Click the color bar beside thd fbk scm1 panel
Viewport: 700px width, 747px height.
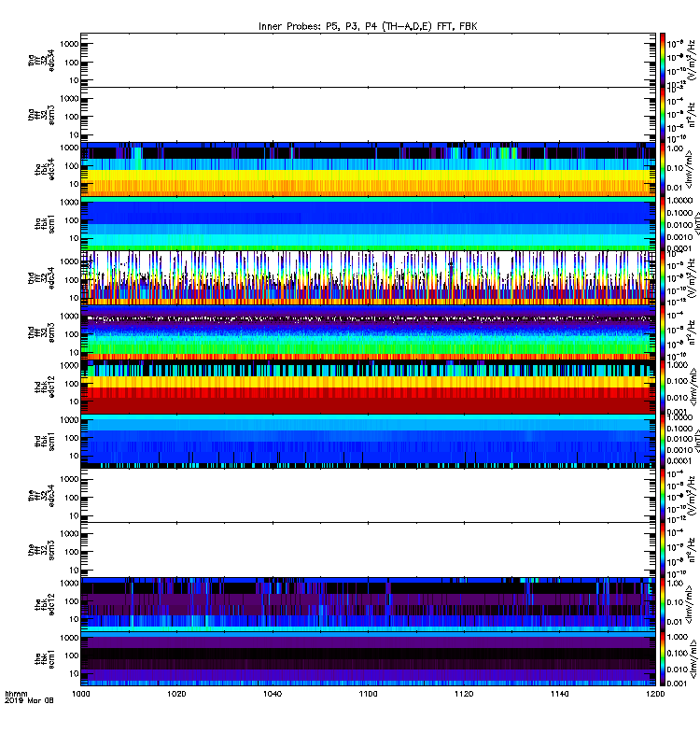tap(663, 441)
